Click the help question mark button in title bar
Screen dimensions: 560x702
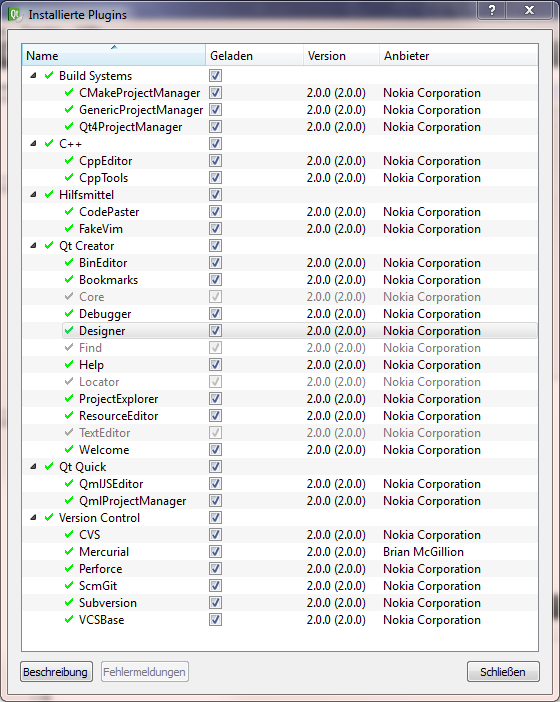[x=492, y=10]
